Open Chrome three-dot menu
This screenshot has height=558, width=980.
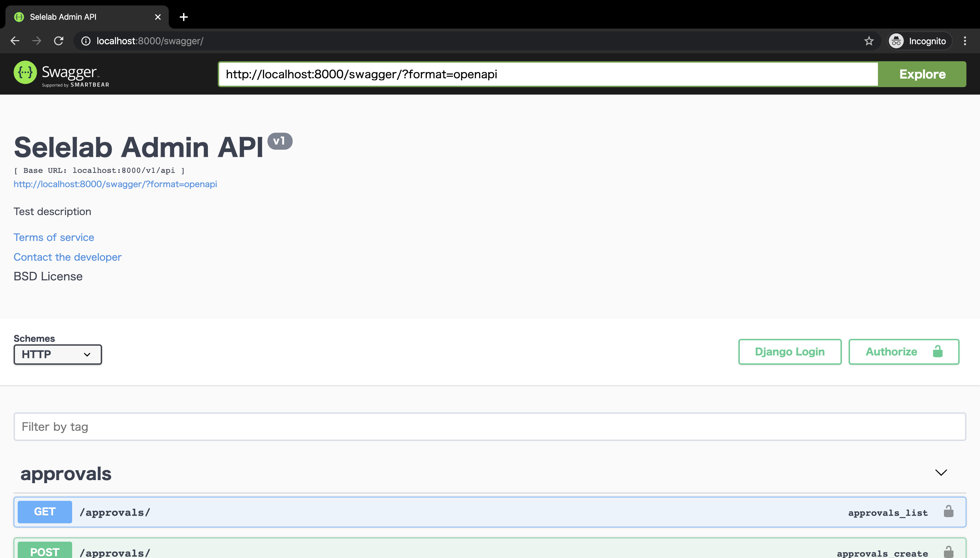pos(965,41)
